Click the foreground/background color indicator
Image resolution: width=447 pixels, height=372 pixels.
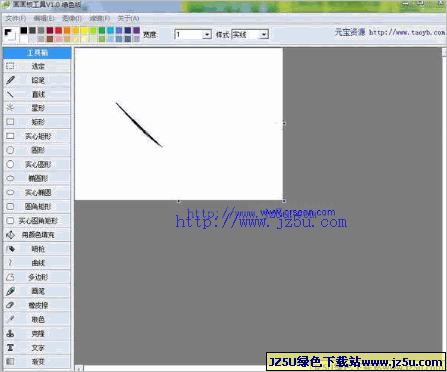10,35
